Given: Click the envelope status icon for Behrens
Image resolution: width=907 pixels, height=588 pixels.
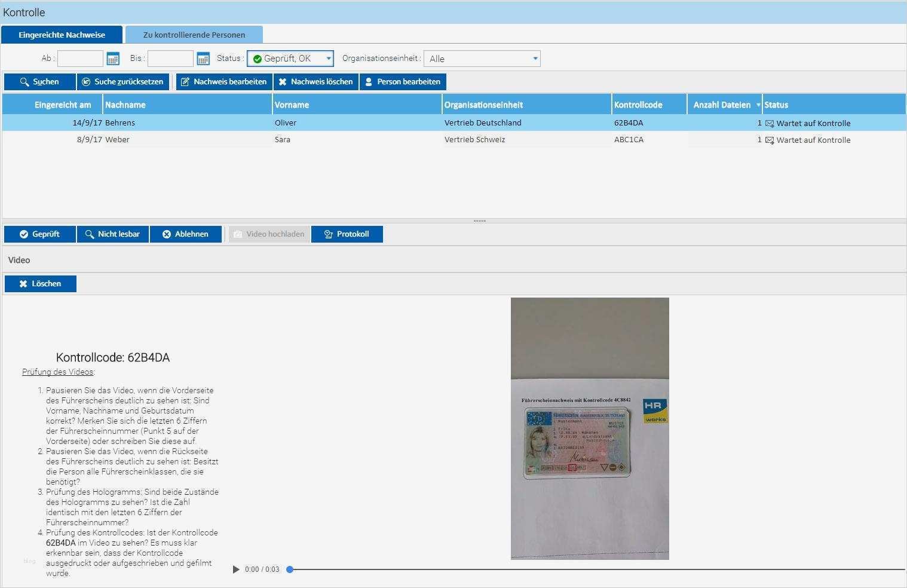Looking at the screenshot, I should coord(770,124).
